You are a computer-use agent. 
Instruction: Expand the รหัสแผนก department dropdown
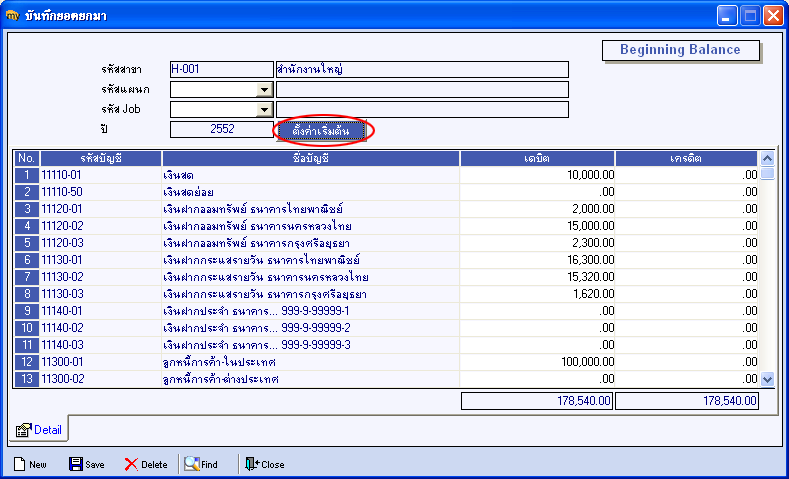264,90
